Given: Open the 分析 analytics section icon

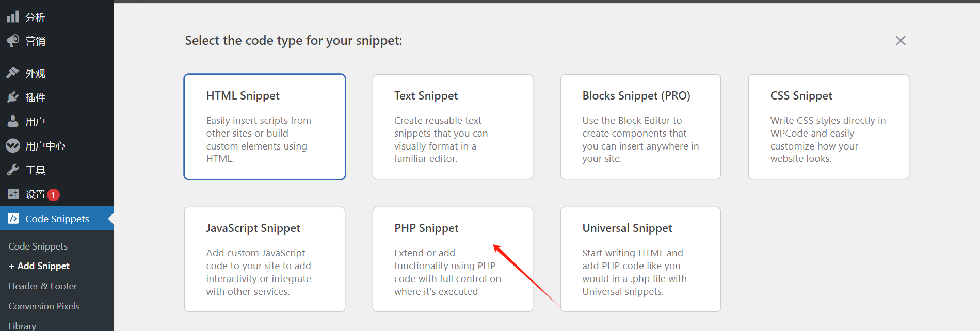Looking at the screenshot, I should coord(13,16).
